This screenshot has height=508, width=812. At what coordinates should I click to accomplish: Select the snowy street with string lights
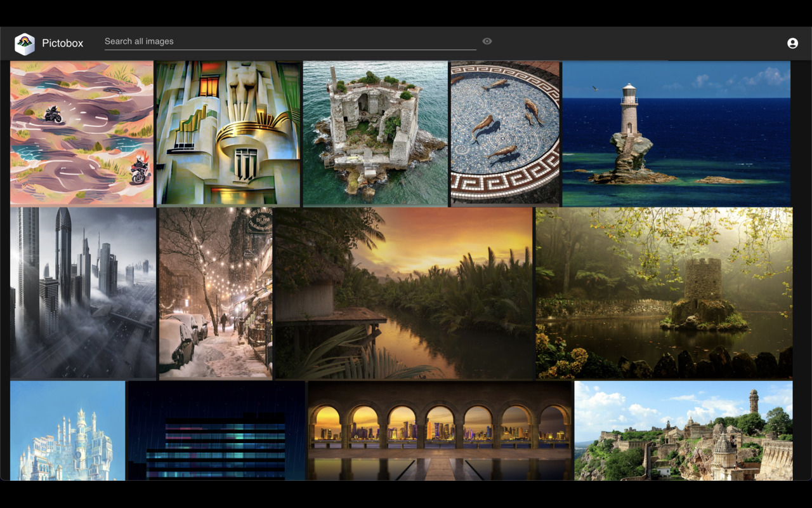coord(216,293)
